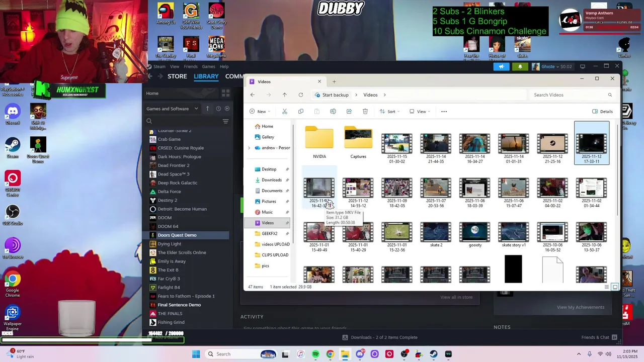Screen dimensions: 644x362
Task: Click the Share icon in Explorer toolbar
Action: tap(349, 112)
